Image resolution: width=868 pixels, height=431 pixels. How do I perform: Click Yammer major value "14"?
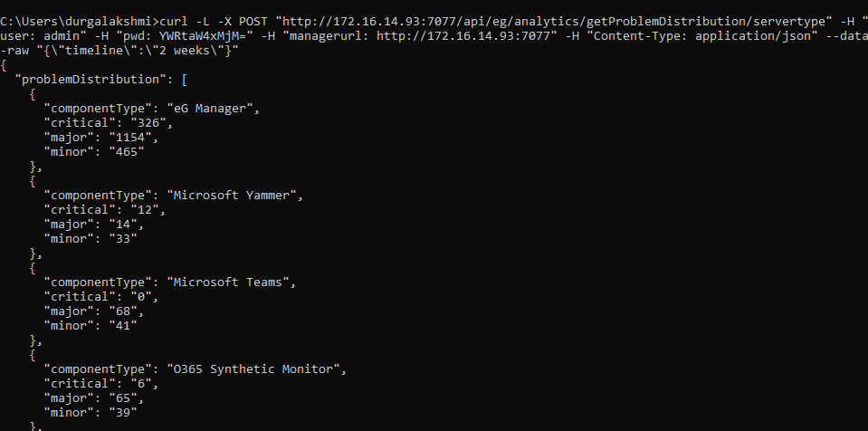pyautogui.click(x=123, y=225)
